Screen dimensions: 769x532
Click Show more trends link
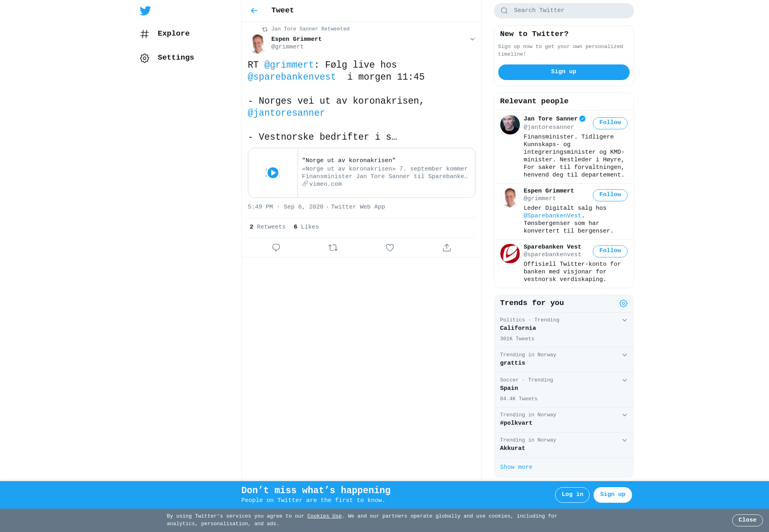(x=516, y=467)
